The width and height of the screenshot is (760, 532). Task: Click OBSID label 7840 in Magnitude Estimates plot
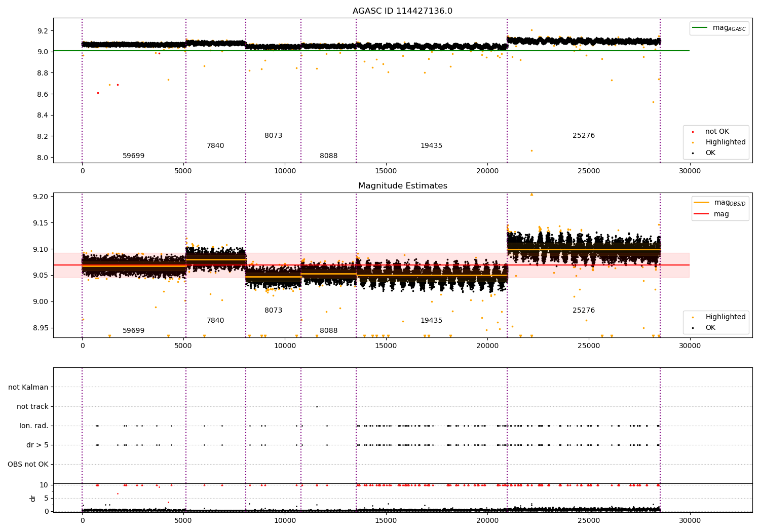[215, 321]
